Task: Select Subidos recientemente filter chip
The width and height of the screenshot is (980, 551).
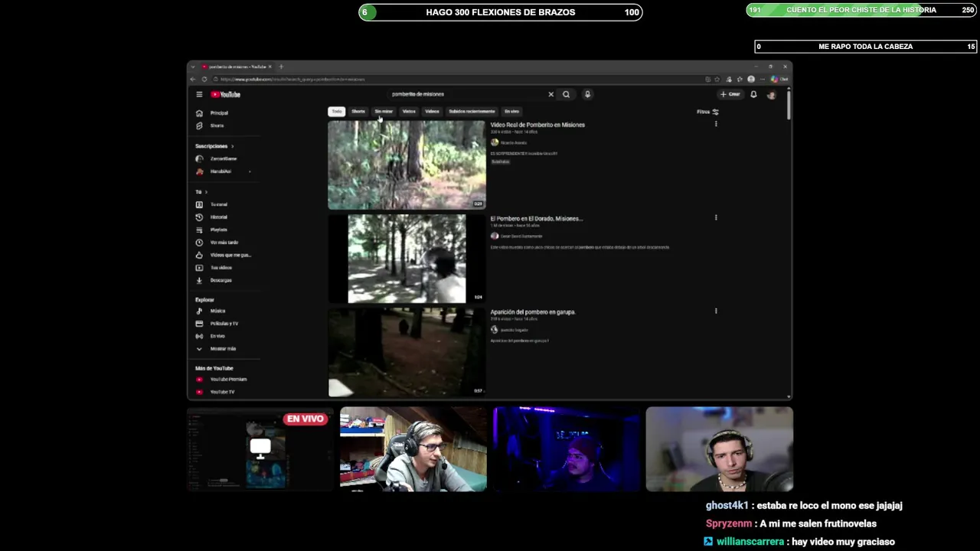Action: point(472,112)
